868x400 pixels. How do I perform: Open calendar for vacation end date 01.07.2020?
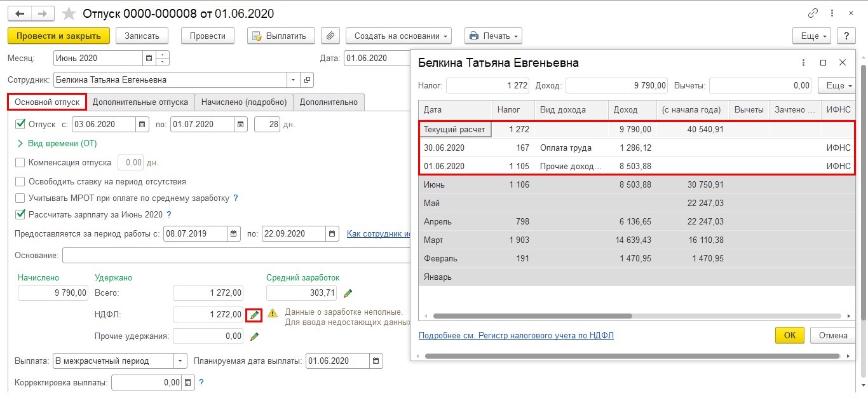pyautogui.click(x=241, y=125)
